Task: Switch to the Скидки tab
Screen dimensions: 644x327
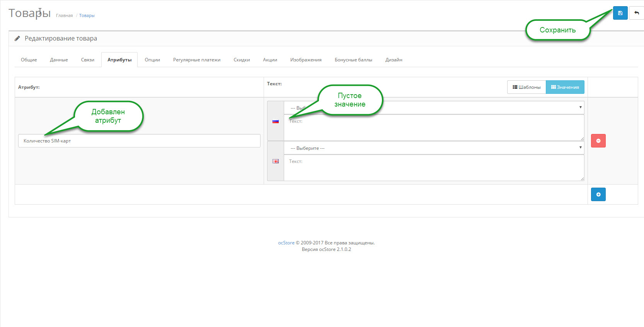Action: (242, 60)
